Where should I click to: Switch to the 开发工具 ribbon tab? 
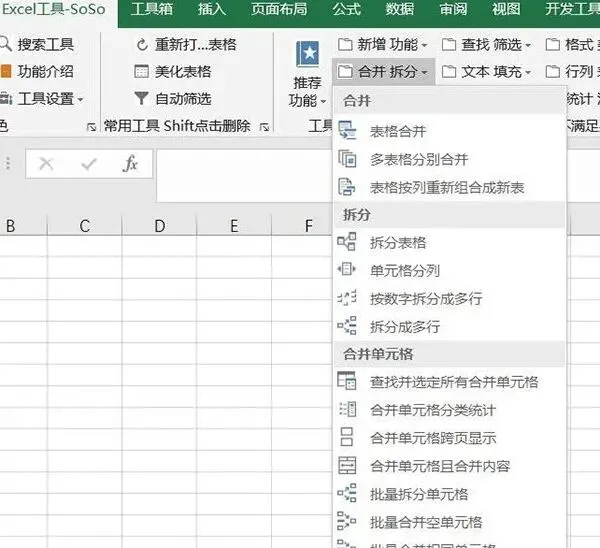pos(572,9)
